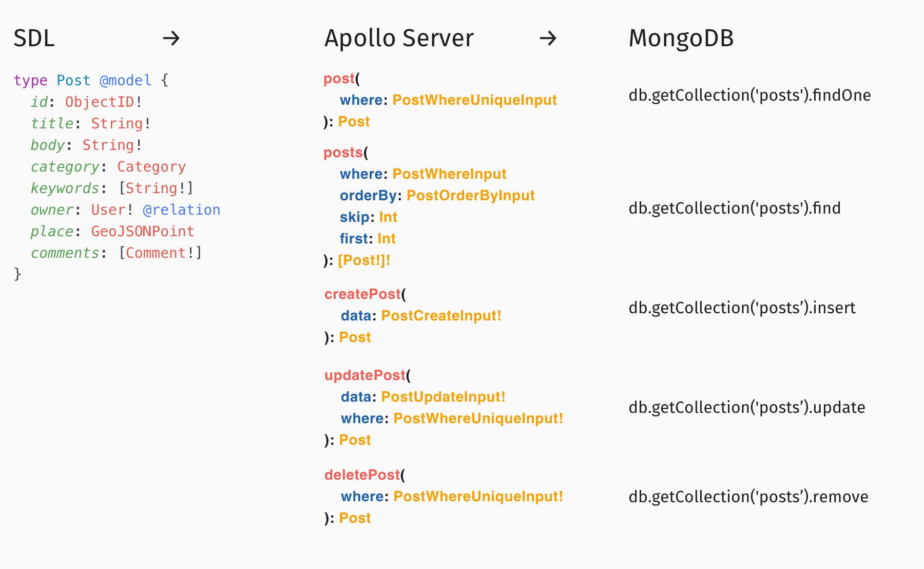Click 'where: PostWhereInput' argument

coord(423,174)
